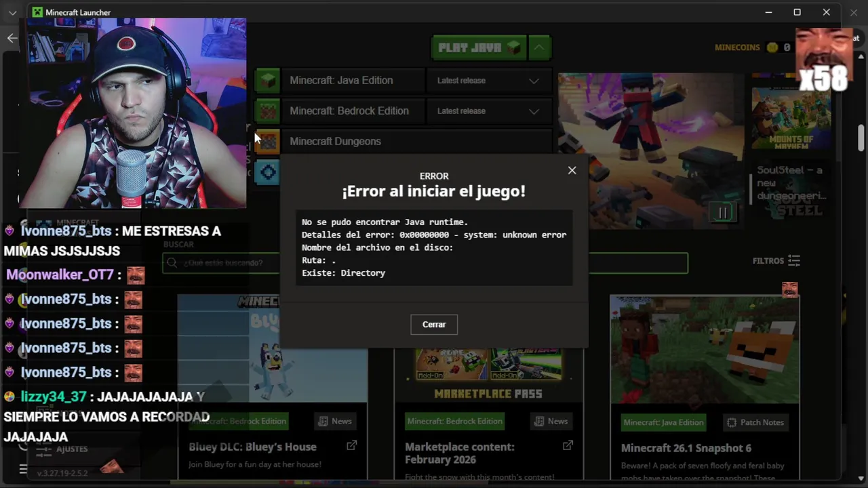Click the MINECOINS label

pos(737,47)
